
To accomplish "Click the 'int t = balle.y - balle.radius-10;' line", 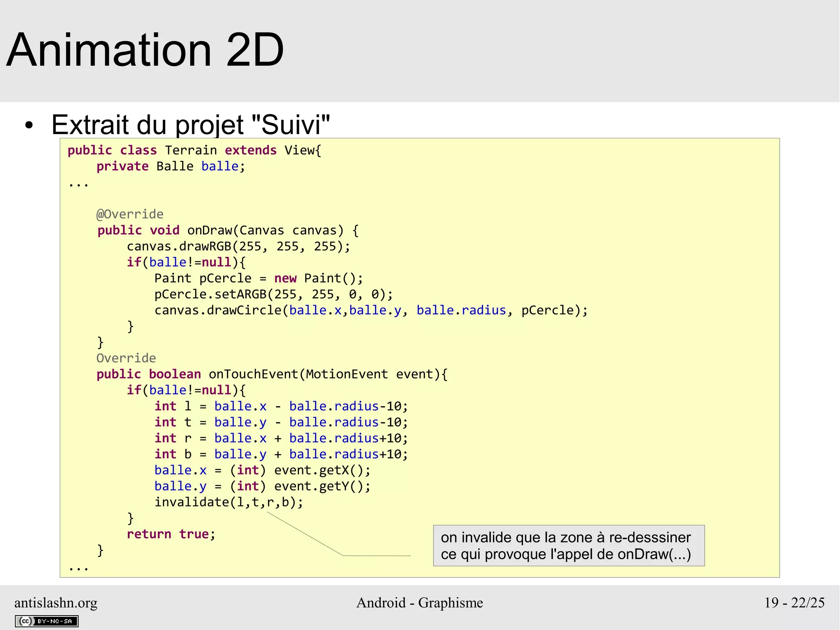I will (281, 422).
